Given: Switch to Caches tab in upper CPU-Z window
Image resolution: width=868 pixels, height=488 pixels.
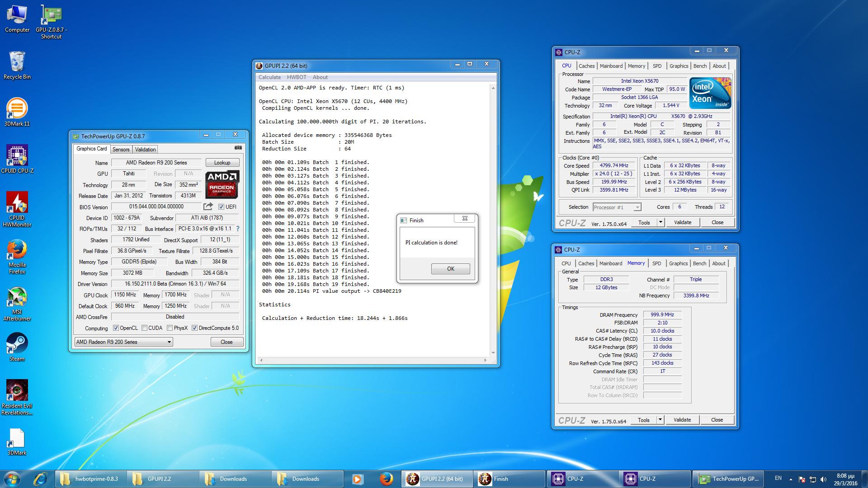Looking at the screenshot, I should (586, 66).
